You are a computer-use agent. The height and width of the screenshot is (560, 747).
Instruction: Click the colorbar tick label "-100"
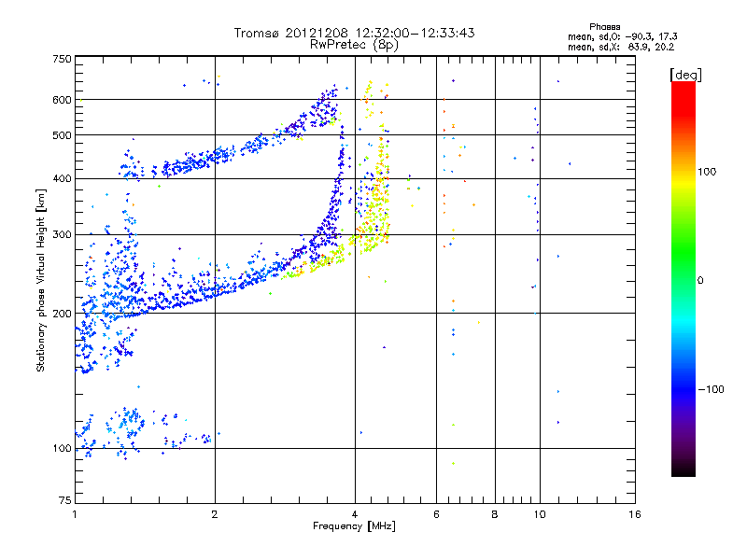coord(714,389)
